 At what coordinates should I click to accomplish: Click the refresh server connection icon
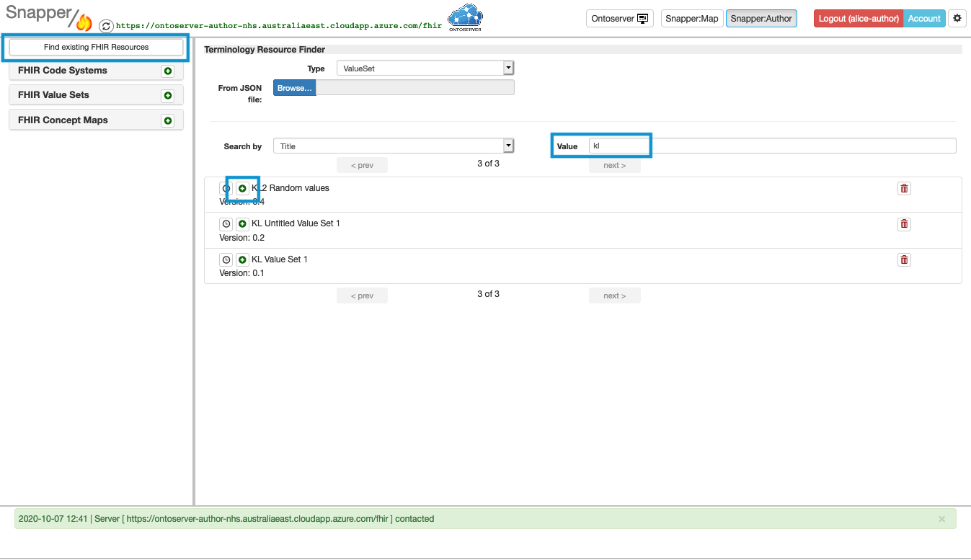106,26
